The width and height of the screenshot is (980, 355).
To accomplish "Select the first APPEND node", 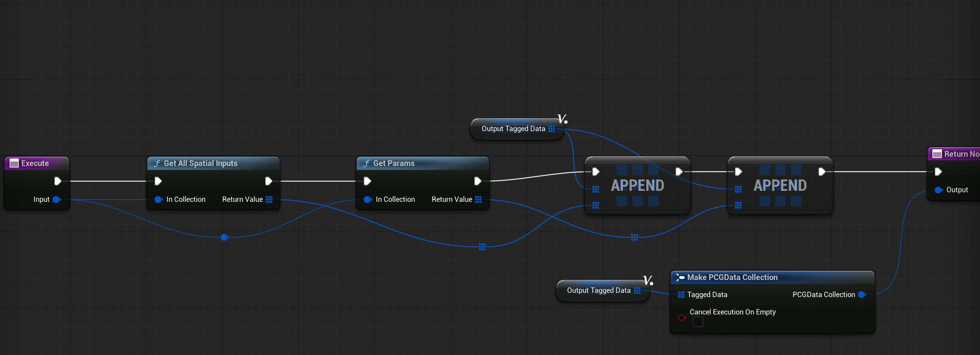I will pos(637,185).
